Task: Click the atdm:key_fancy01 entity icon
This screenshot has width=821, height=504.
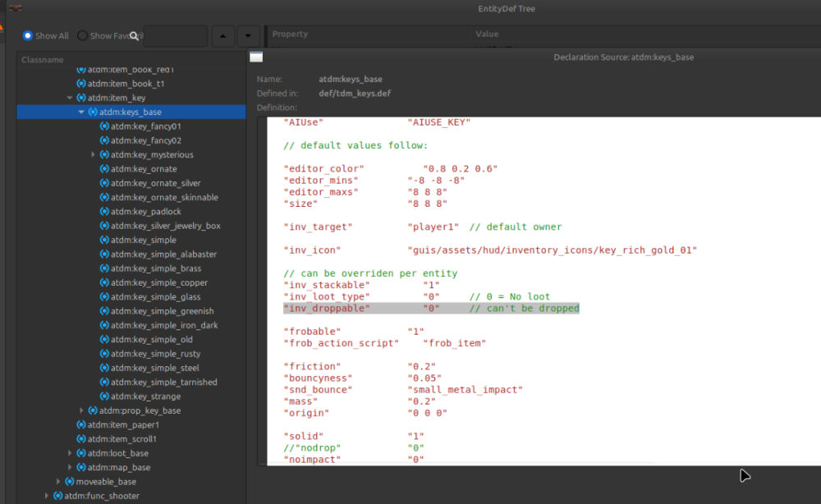Action: coord(104,126)
